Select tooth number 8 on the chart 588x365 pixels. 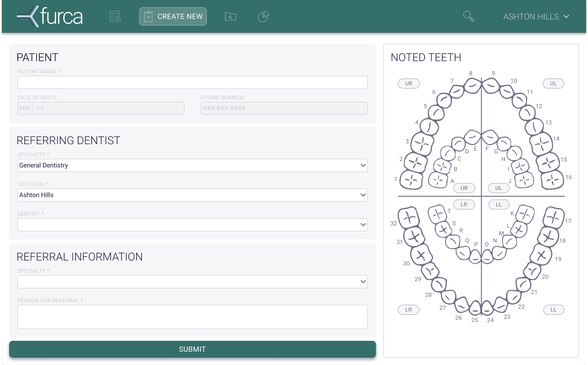point(472,86)
